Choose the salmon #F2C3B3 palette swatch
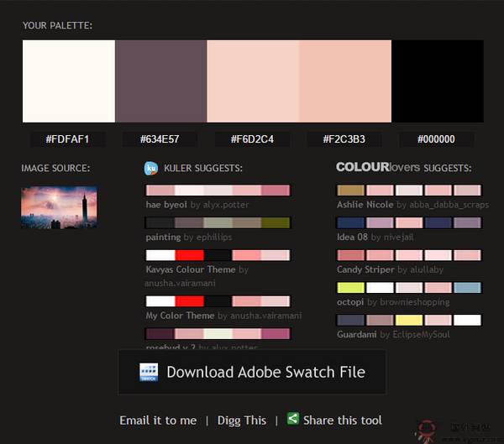504x444 pixels. tap(345, 81)
